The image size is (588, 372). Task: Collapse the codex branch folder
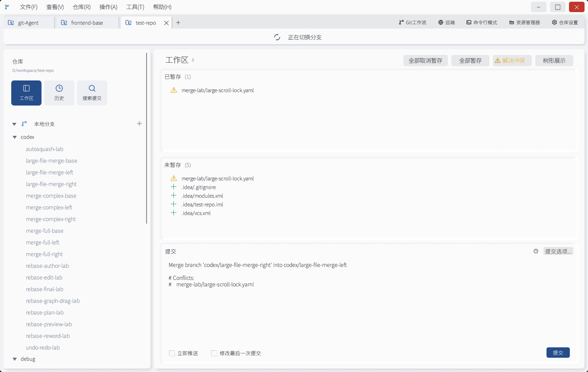(14, 137)
